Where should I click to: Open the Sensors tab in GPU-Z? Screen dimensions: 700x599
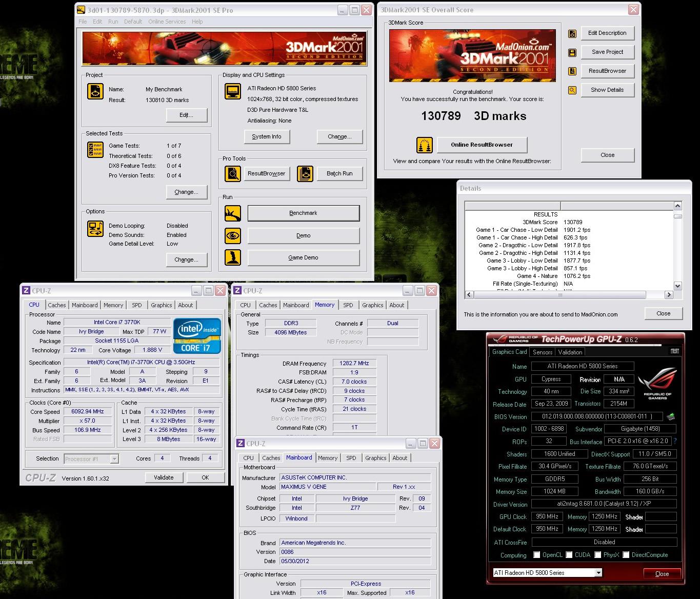click(543, 352)
